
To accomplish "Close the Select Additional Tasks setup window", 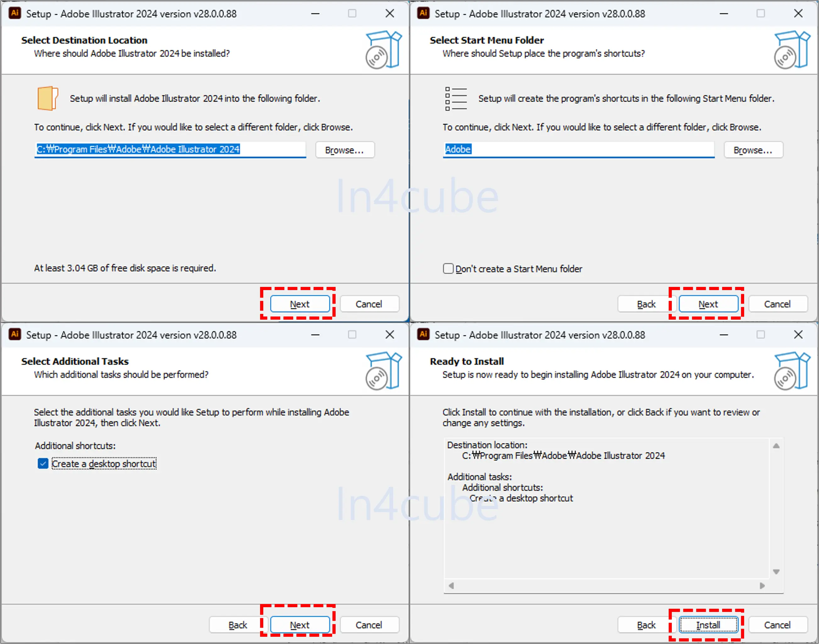I will point(390,335).
